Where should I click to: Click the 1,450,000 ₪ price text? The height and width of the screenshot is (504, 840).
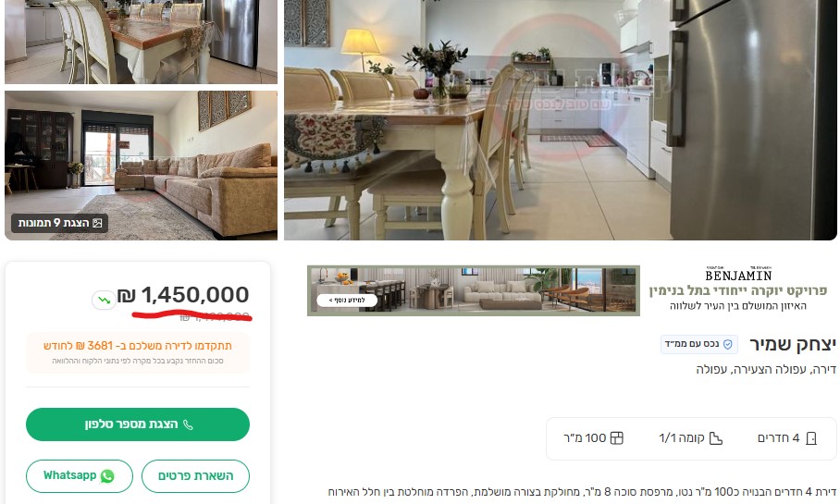(183, 295)
